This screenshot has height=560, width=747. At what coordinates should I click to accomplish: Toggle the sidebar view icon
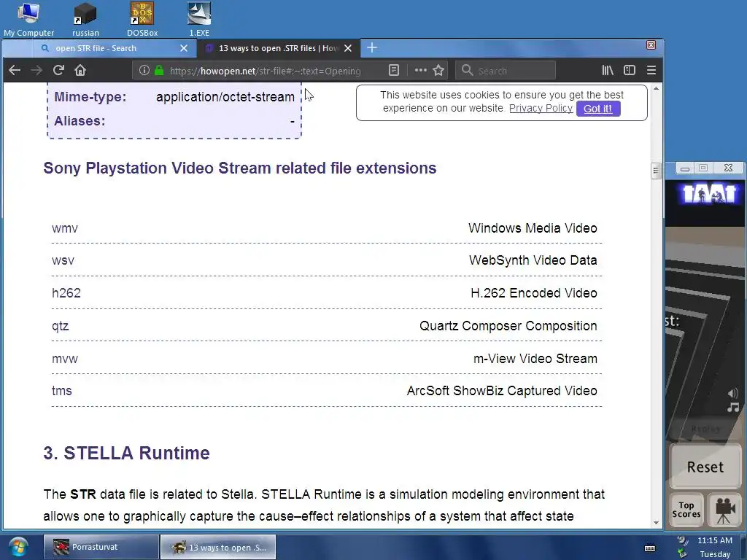[630, 71]
